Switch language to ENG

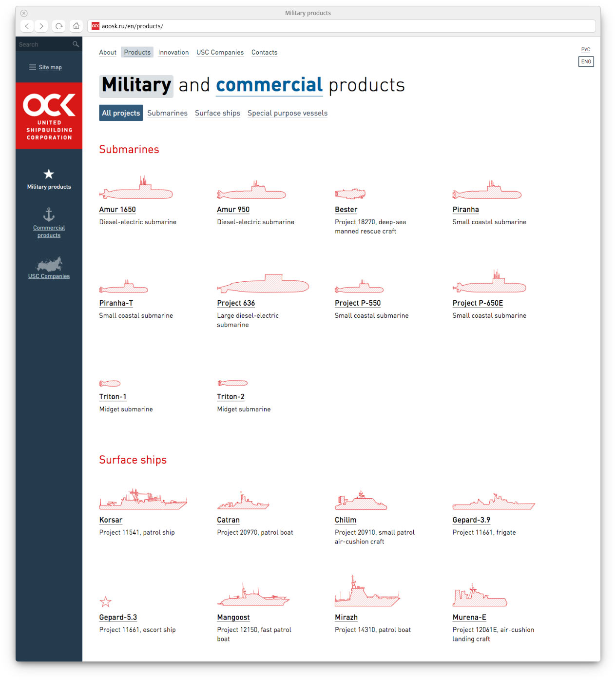[586, 62]
